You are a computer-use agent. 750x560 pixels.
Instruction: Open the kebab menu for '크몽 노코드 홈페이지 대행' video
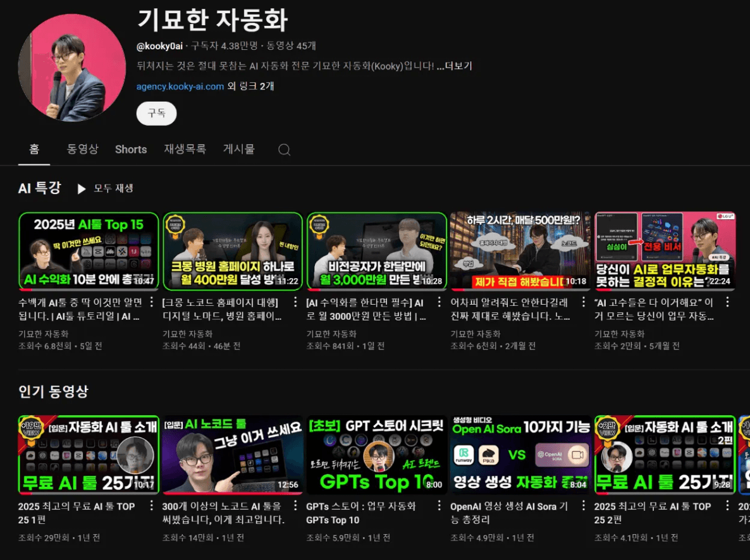295,302
